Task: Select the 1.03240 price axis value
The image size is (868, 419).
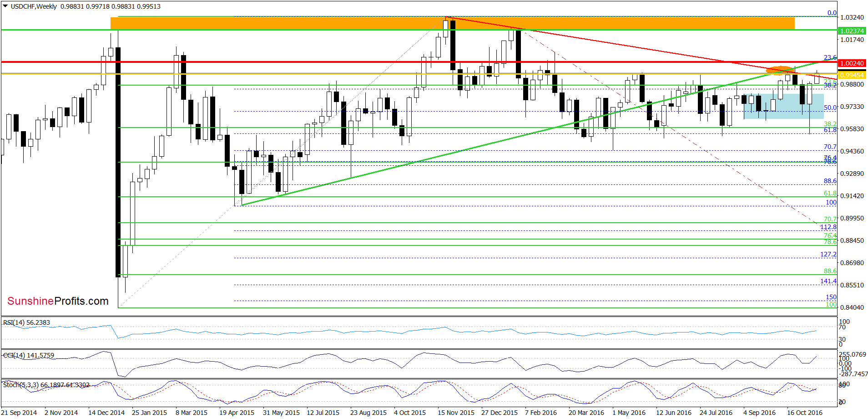Action: coord(852,17)
